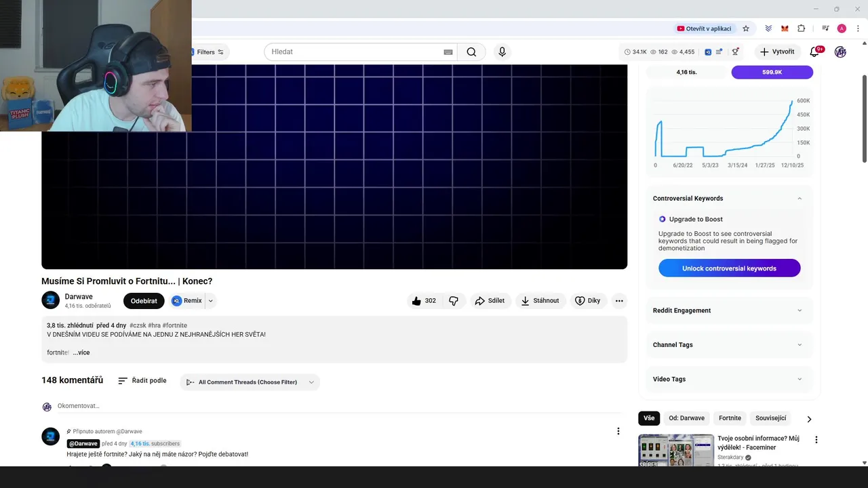Click the Remix button

click(186, 301)
